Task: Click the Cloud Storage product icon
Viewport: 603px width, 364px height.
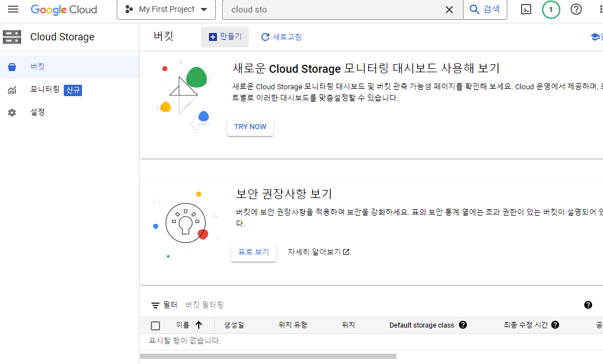Action: pyautogui.click(x=12, y=37)
